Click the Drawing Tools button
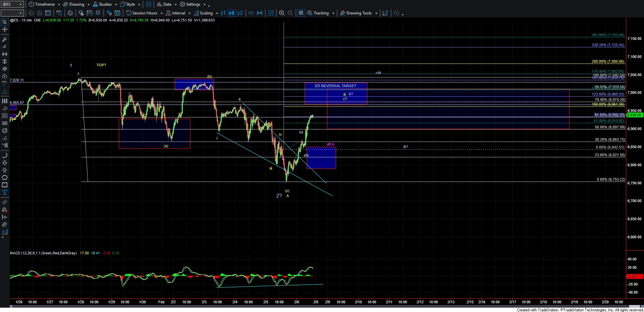 [x=359, y=13]
